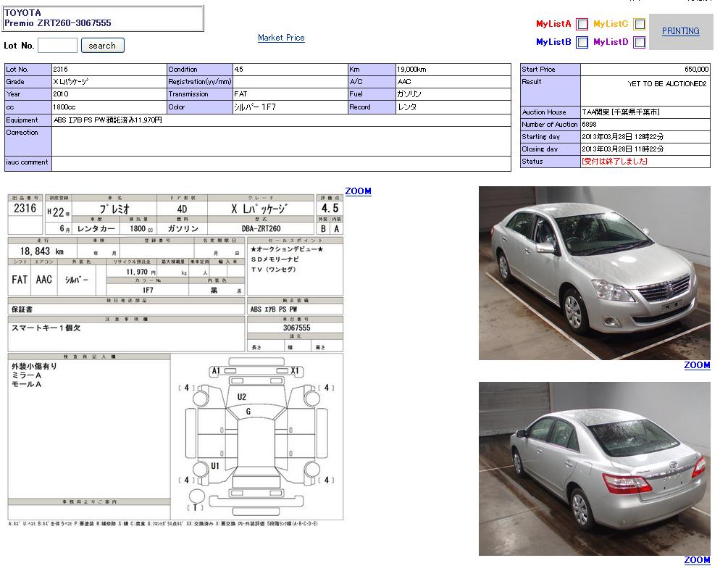Click ZOOM link beside the auction sheet
This screenshot has width=728, height=579.
pyautogui.click(x=358, y=191)
